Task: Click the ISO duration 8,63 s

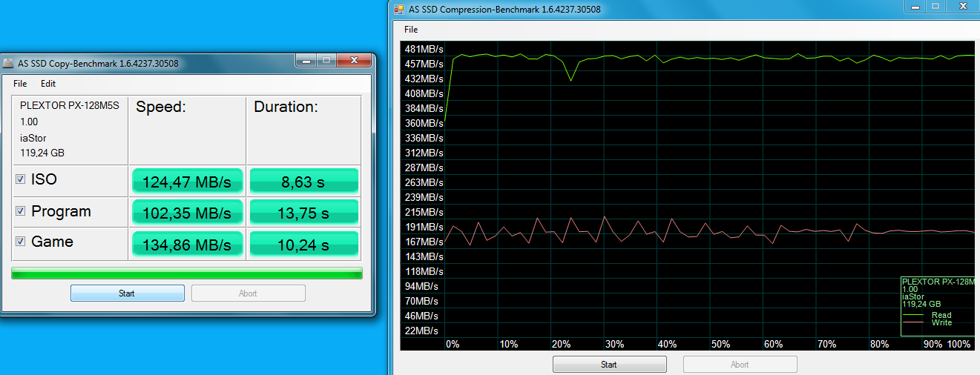Action: click(x=304, y=182)
